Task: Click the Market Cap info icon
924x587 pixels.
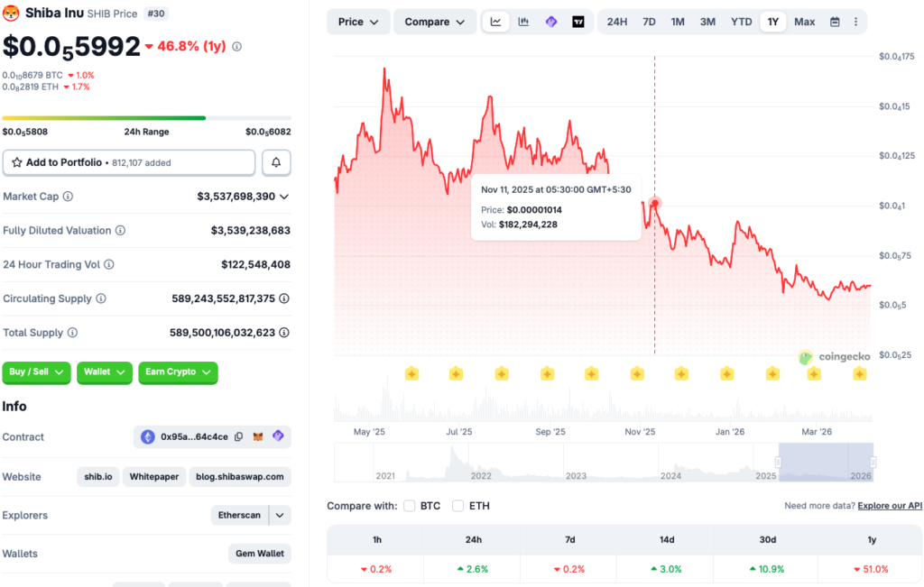Action: [x=68, y=197]
